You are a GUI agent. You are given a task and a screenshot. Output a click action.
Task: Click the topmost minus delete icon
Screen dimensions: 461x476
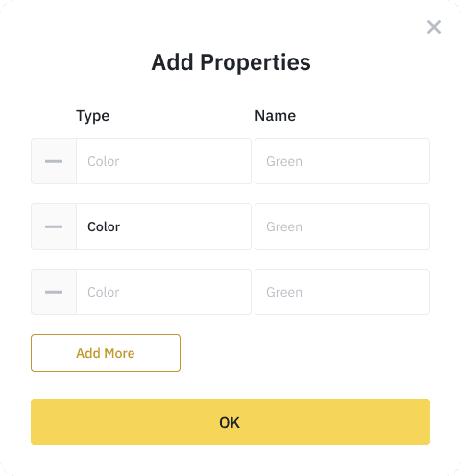tap(54, 161)
